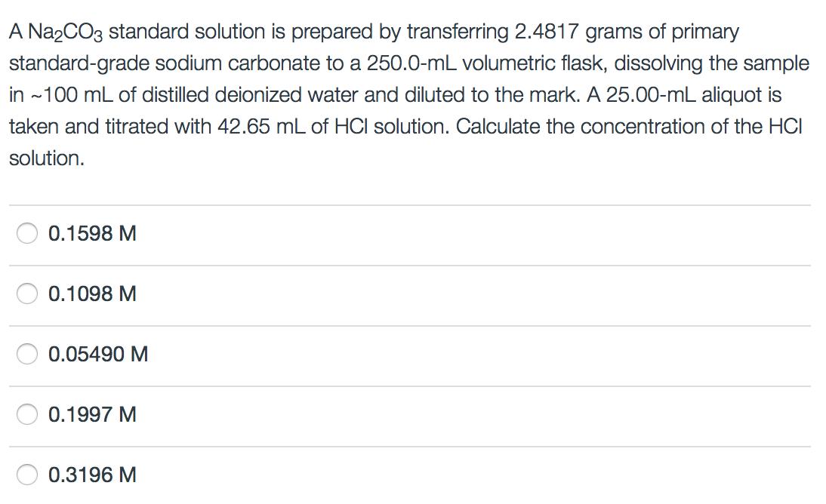The height and width of the screenshot is (504, 826).
Task: Click the '0.1997 M' answer label text
Action: [x=92, y=414]
